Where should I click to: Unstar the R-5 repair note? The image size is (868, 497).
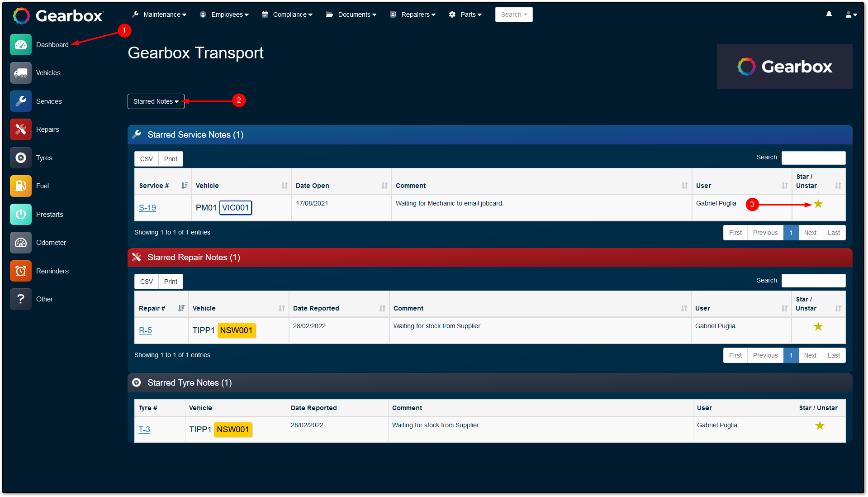click(x=818, y=327)
